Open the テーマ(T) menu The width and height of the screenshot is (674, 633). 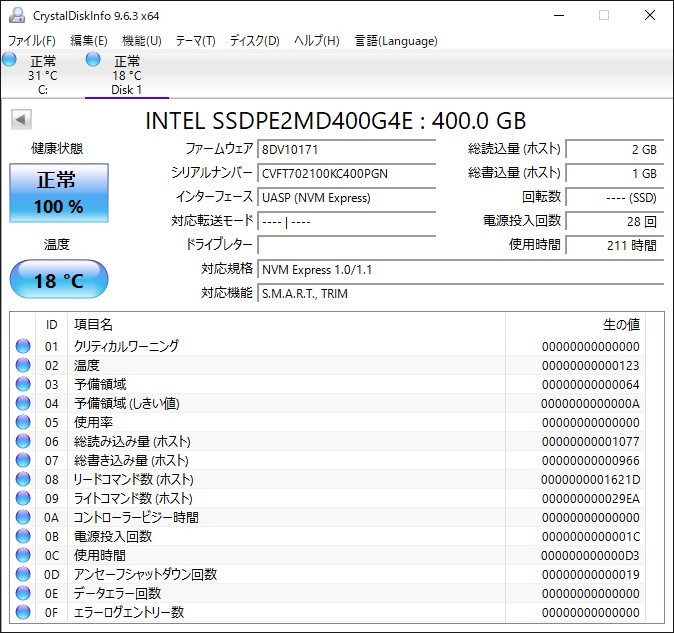[x=195, y=41]
